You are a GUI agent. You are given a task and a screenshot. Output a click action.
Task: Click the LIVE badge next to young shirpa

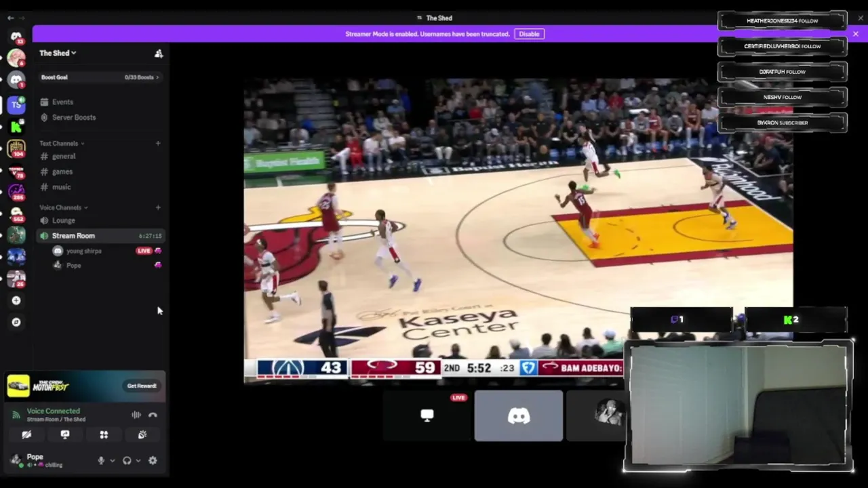[x=143, y=251]
